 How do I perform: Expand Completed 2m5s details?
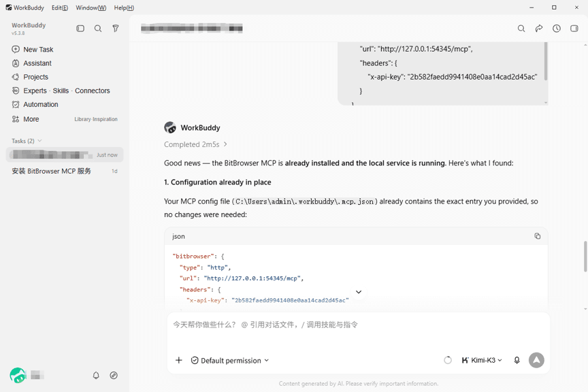click(x=195, y=144)
